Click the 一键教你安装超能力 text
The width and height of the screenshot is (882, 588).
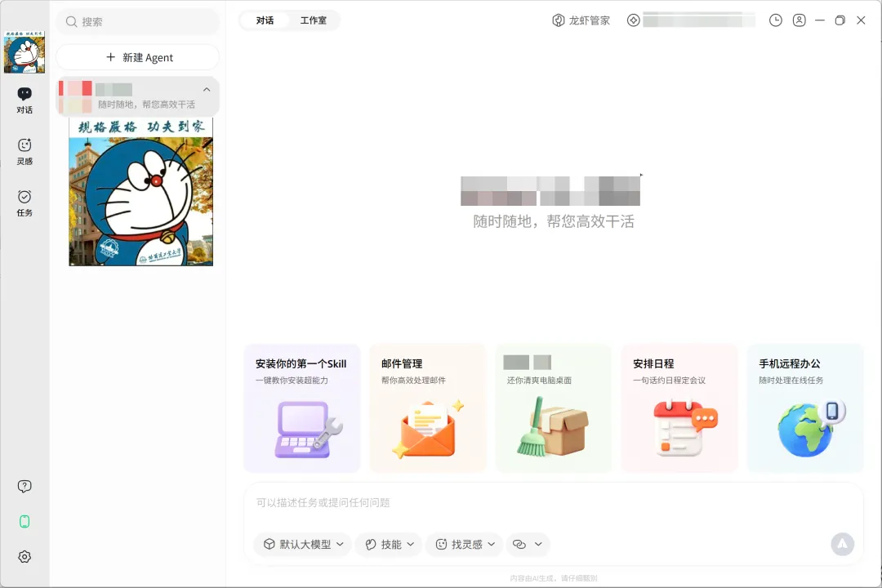(292, 381)
